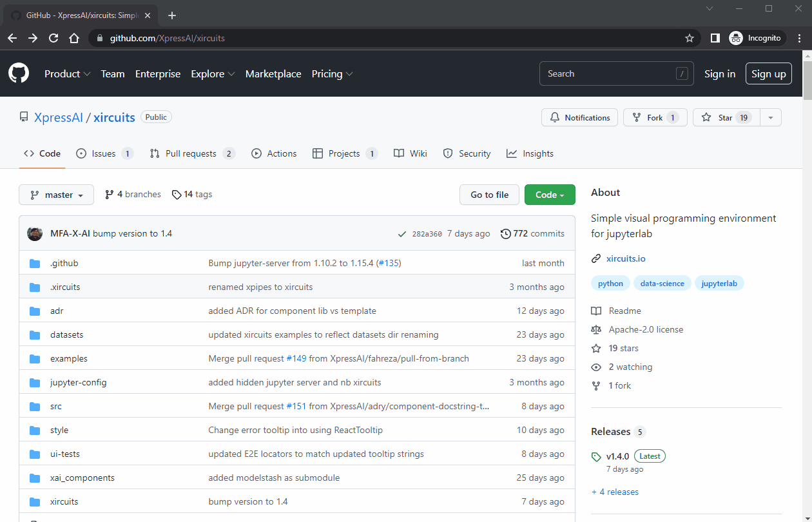Open the master branch dropdown
Screen dimensions: 812x522
tap(57, 195)
